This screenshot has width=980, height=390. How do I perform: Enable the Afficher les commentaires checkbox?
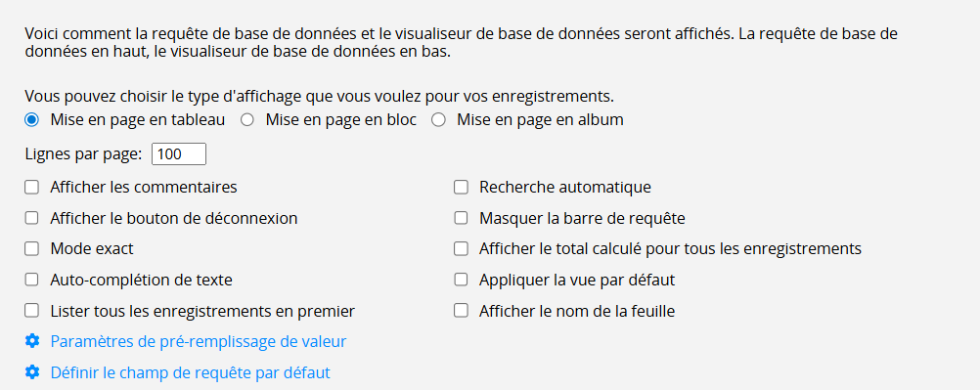point(32,187)
